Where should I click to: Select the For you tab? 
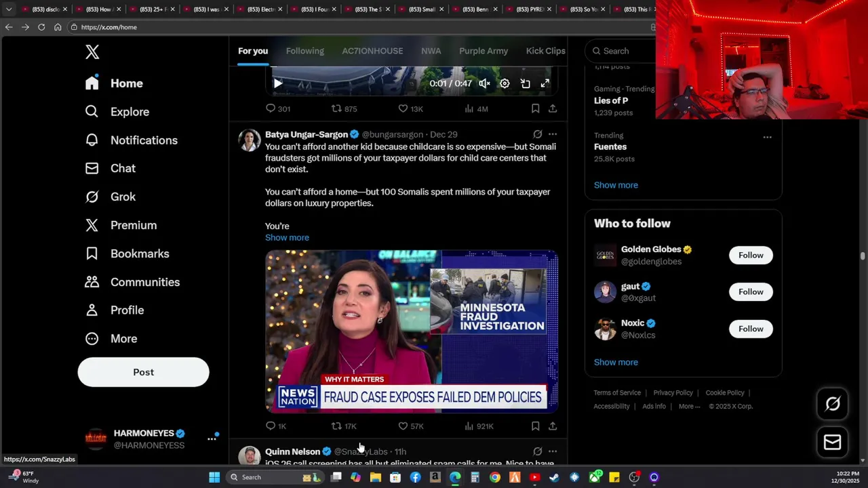[x=253, y=51]
